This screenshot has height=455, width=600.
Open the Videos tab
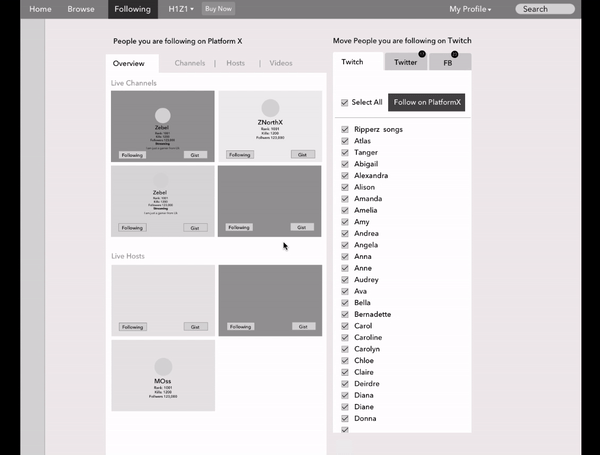coord(280,63)
